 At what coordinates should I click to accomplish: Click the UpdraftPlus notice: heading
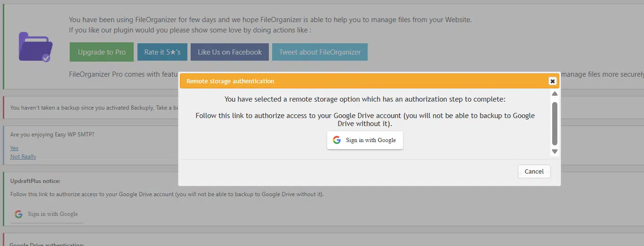tap(35, 181)
